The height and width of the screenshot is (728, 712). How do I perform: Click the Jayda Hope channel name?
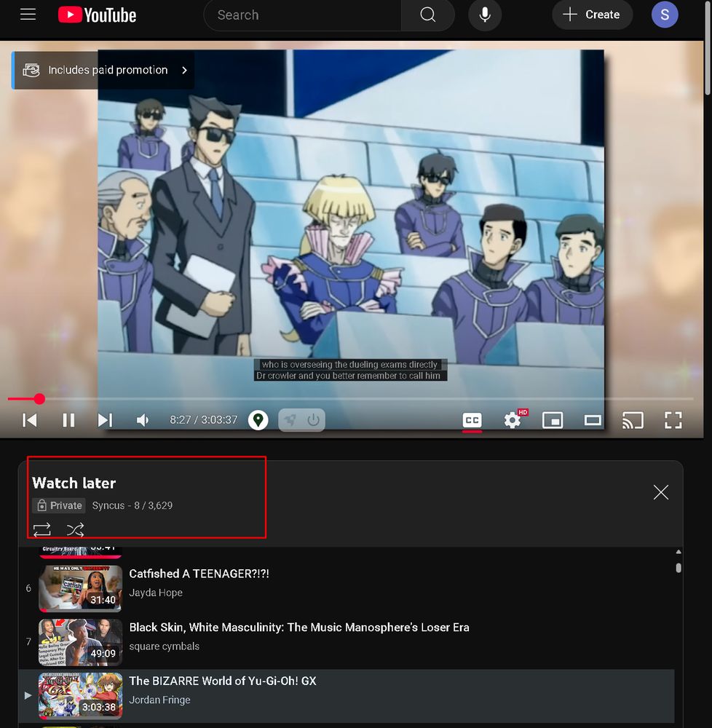click(x=156, y=593)
